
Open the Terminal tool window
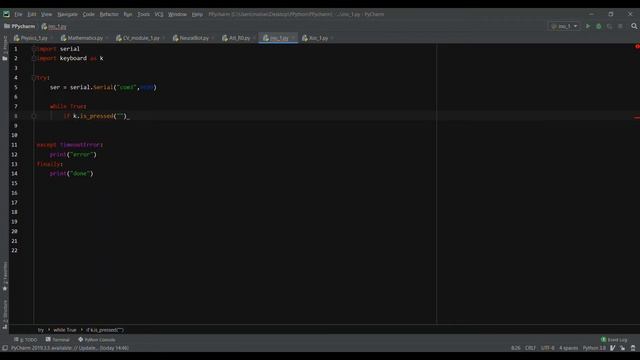click(x=58, y=340)
